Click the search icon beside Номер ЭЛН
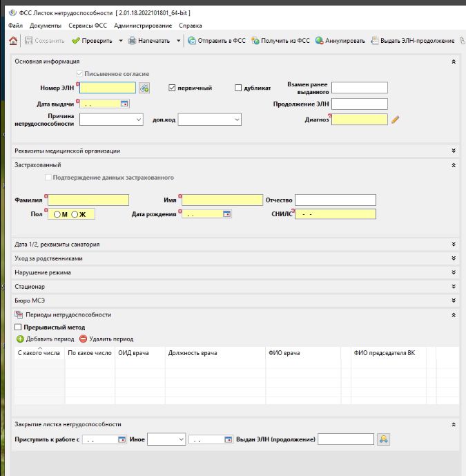466x476 pixels. 144,88
